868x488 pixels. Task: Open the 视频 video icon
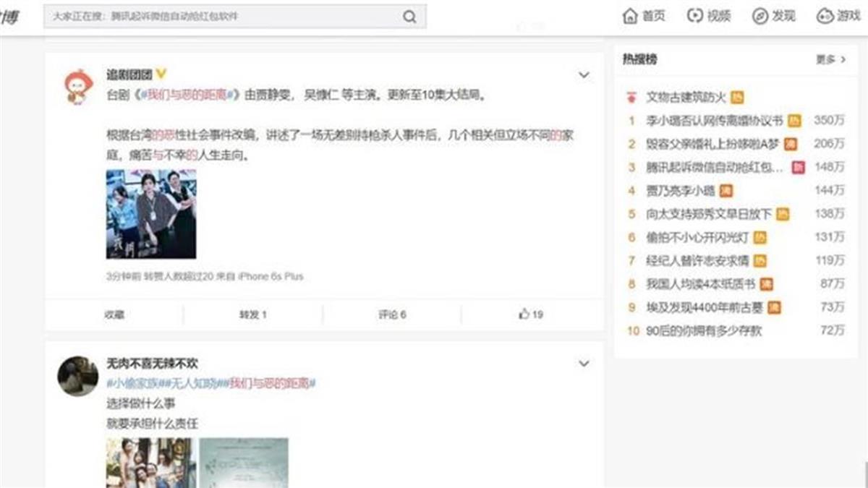click(x=695, y=16)
